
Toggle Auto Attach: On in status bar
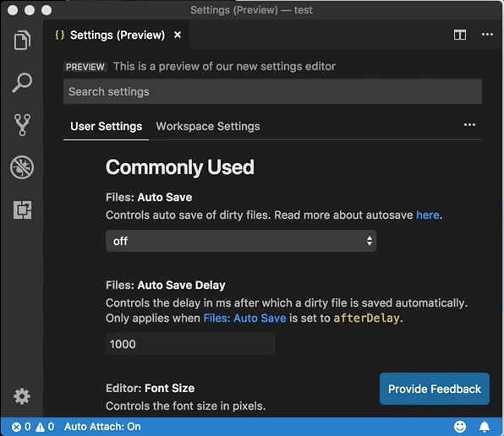102,427
